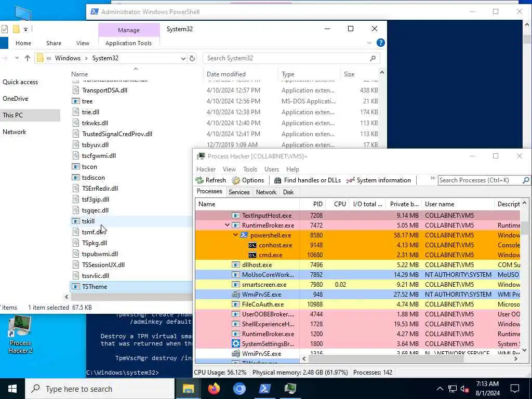
Task: Open Process Hacker 2 desktop shortcut
Action: (20, 335)
